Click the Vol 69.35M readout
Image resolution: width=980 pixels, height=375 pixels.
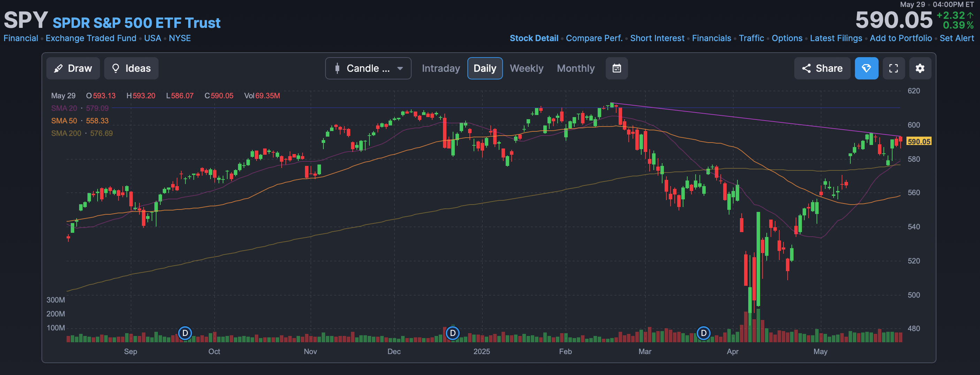coord(262,95)
